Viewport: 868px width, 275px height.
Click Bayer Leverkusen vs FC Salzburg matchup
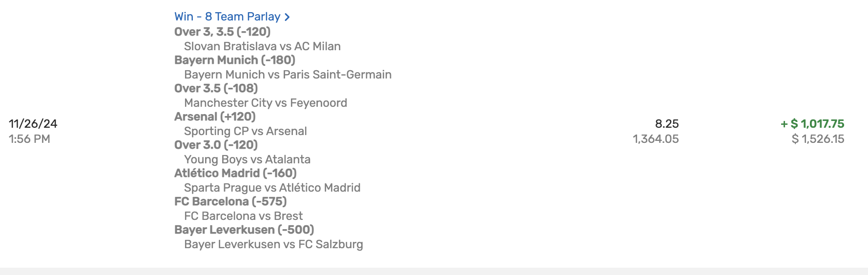point(273,244)
